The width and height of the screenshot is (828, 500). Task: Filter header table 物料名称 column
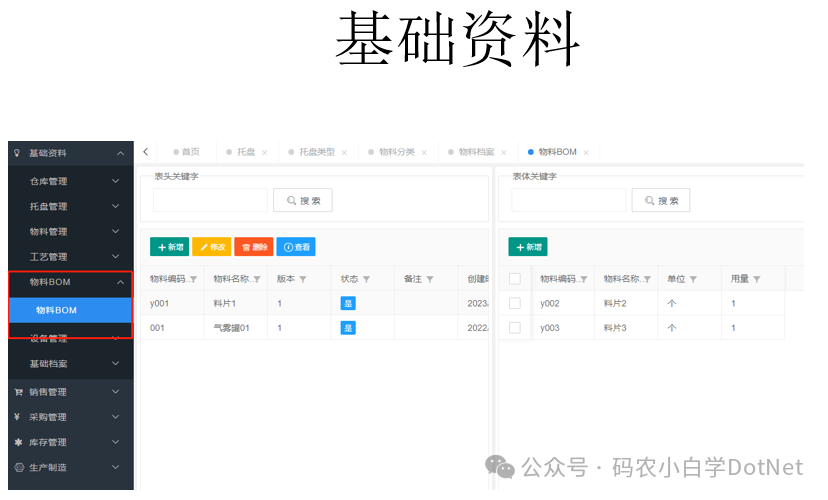click(x=258, y=280)
